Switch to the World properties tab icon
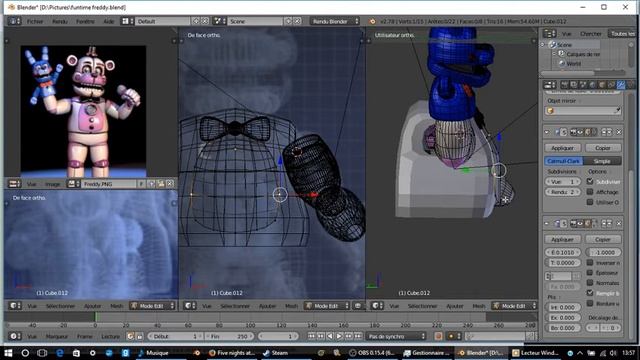The image size is (640, 360). (x=593, y=85)
